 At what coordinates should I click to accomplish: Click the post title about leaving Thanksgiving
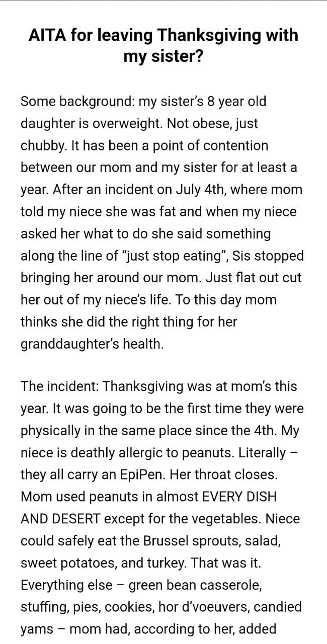163,35
